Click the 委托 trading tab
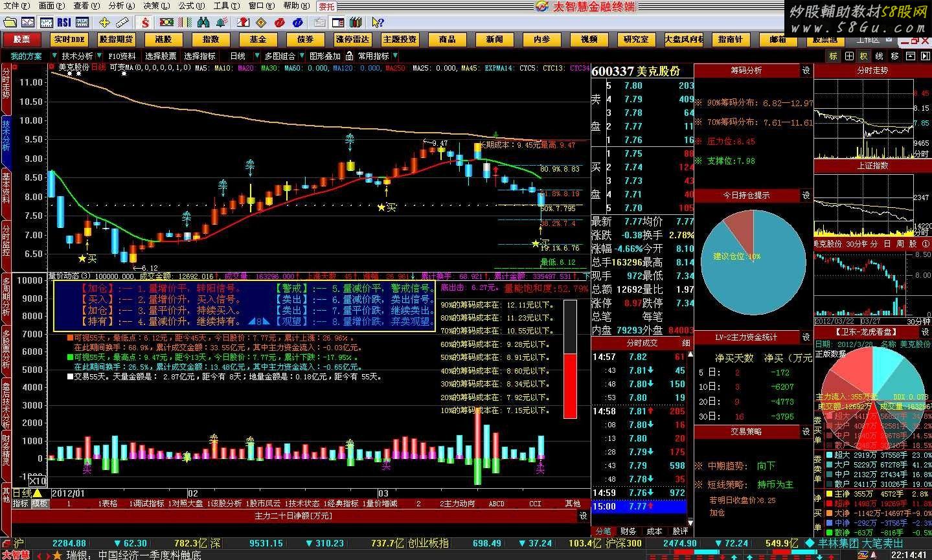The image size is (932, 560). coord(326,6)
